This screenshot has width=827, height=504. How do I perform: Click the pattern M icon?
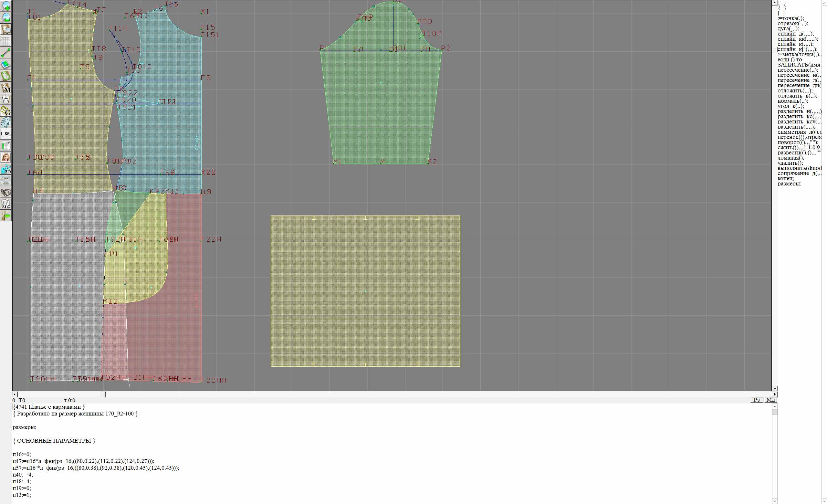(x=6, y=88)
